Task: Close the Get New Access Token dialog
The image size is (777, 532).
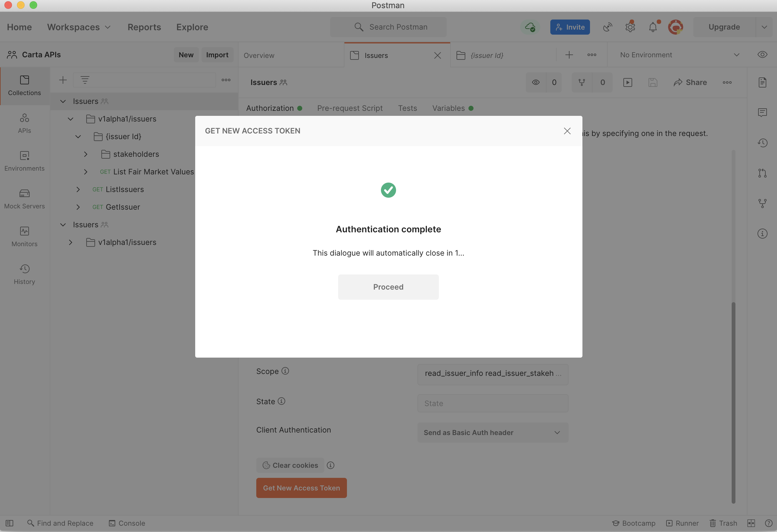Action: (x=567, y=131)
